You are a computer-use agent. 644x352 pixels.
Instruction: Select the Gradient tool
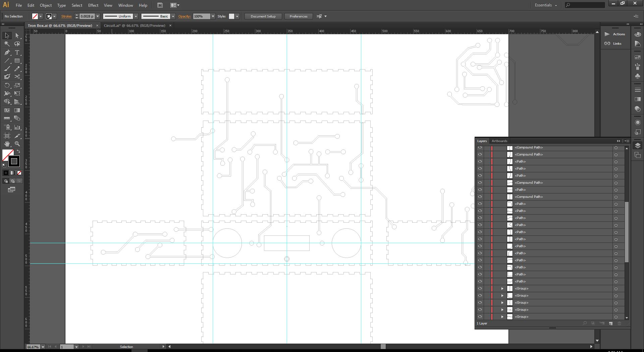pyautogui.click(x=17, y=110)
